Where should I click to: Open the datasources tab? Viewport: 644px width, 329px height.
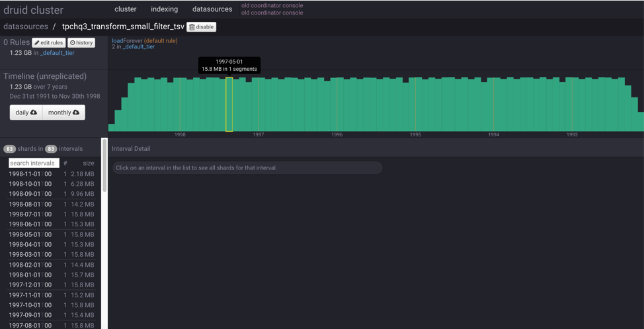tap(212, 9)
